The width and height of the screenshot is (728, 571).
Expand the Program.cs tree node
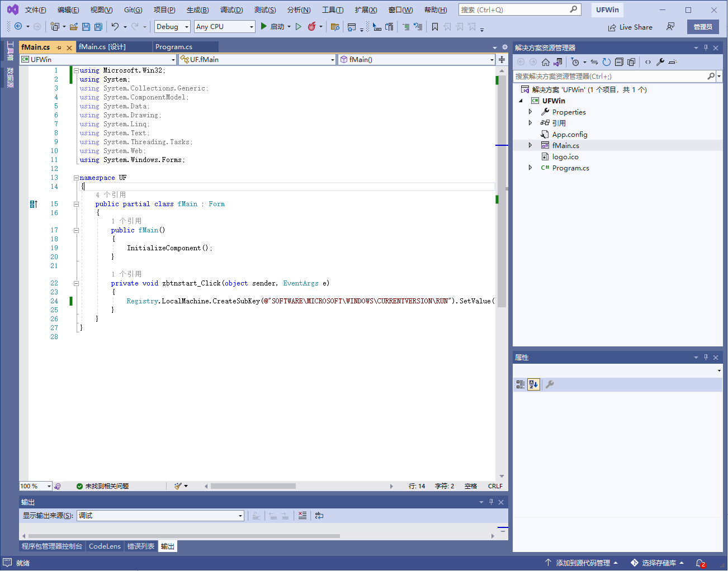click(530, 168)
